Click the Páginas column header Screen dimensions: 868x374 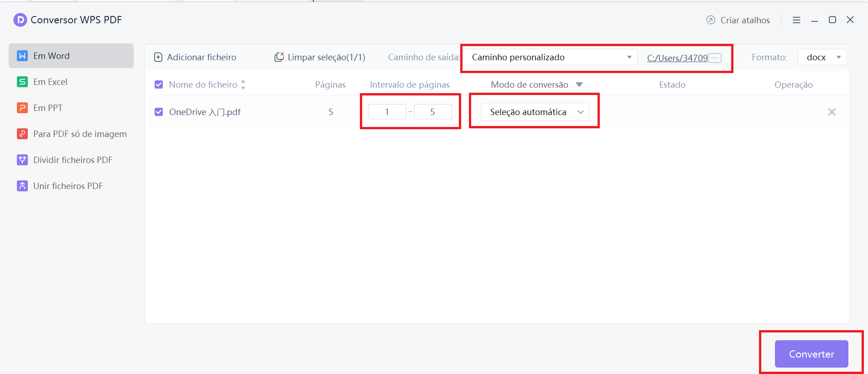pos(330,84)
